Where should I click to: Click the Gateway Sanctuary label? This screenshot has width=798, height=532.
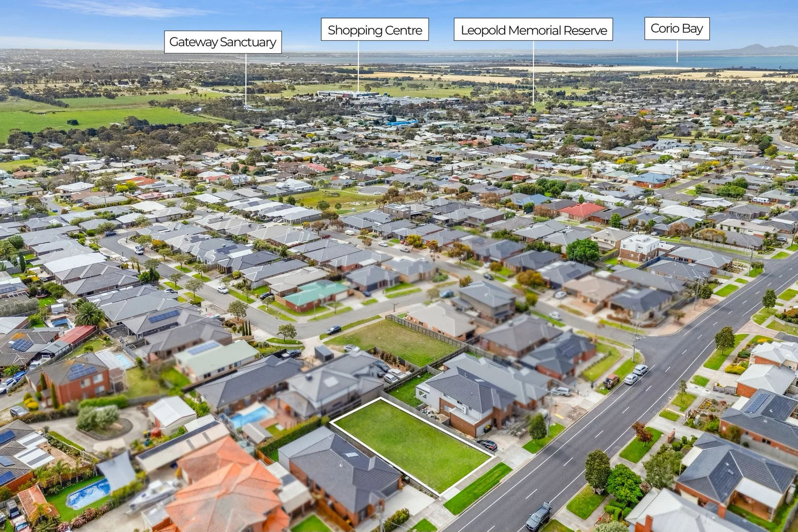(223, 42)
